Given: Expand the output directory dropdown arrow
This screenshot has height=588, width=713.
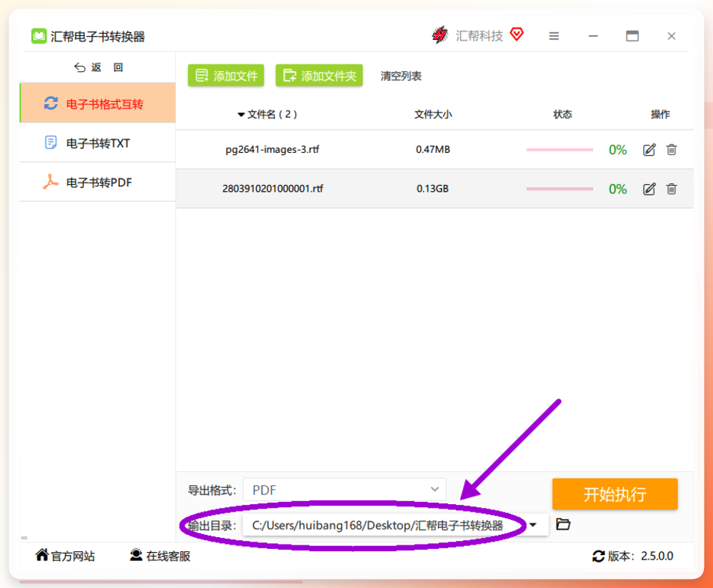Looking at the screenshot, I should click(x=533, y=525).
